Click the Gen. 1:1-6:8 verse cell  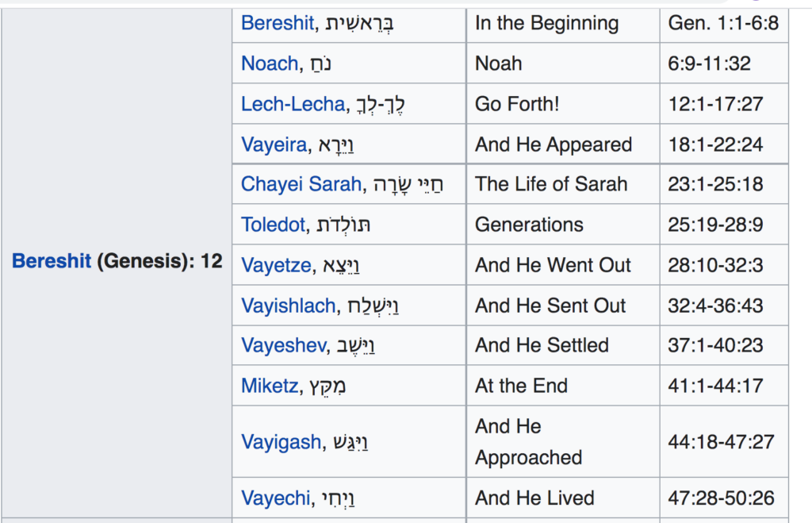tap(723, 23)
